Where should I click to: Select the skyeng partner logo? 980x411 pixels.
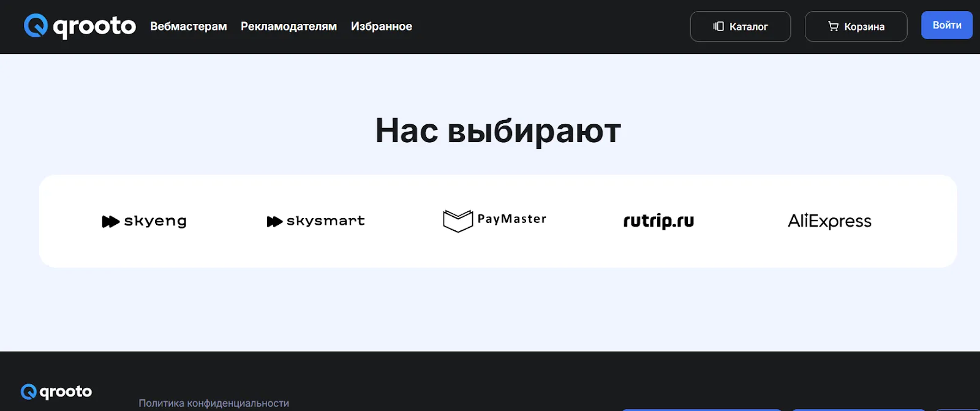pyautogui.click(x=145, y=221)
